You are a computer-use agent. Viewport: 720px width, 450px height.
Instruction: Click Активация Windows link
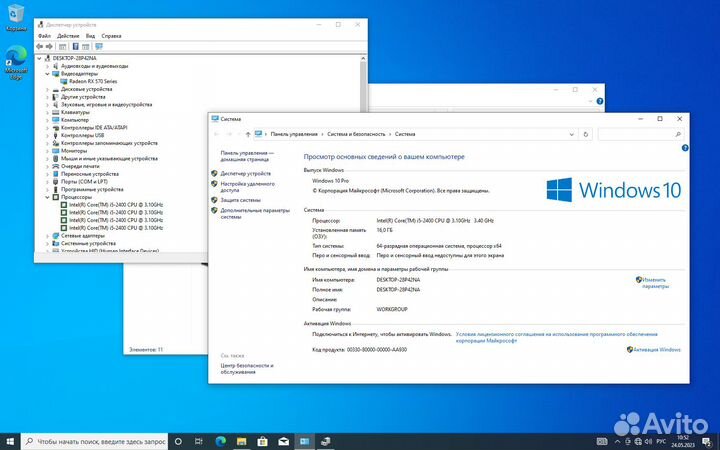657,349
